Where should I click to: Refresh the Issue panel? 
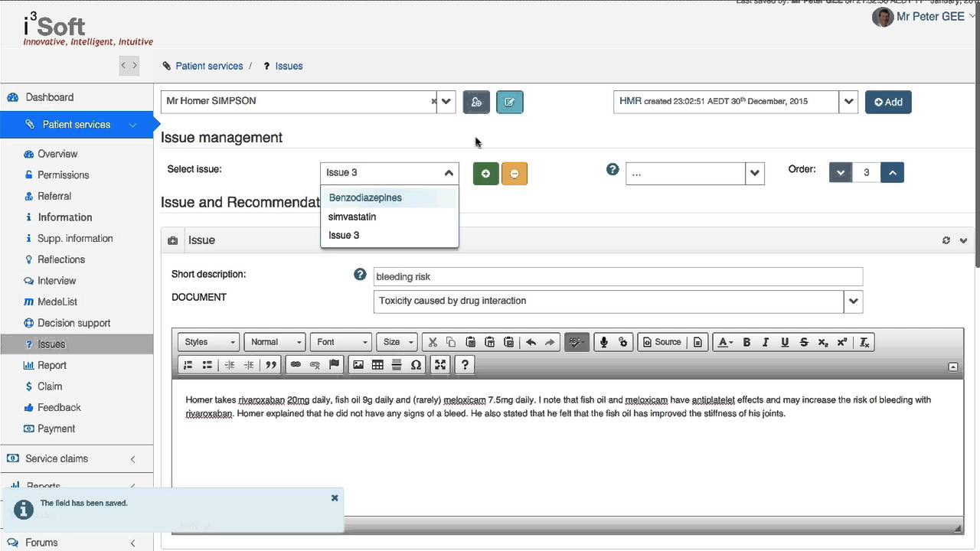pos(946,240)
